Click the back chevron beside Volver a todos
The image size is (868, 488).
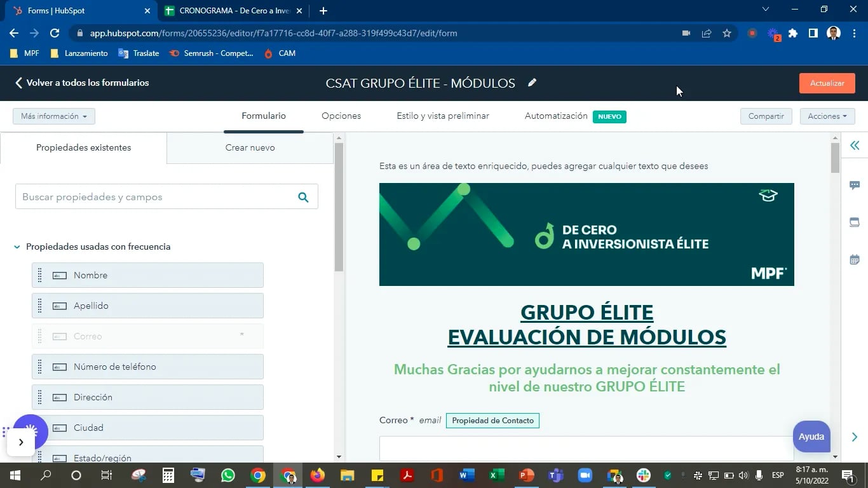point(18,83)
